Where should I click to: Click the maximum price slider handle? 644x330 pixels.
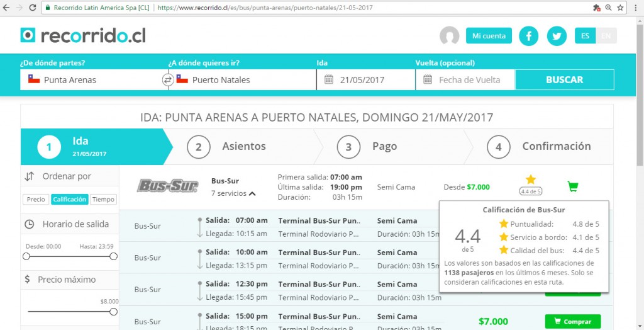click(x=114, y=312)
